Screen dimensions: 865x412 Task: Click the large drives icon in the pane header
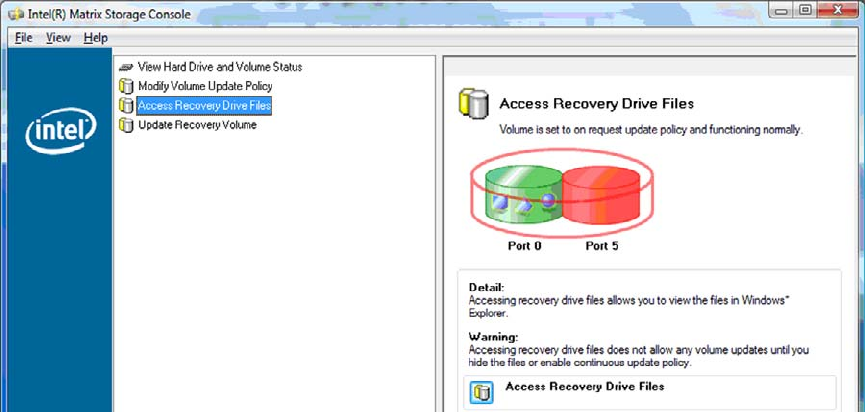click(x=473, y=103)
